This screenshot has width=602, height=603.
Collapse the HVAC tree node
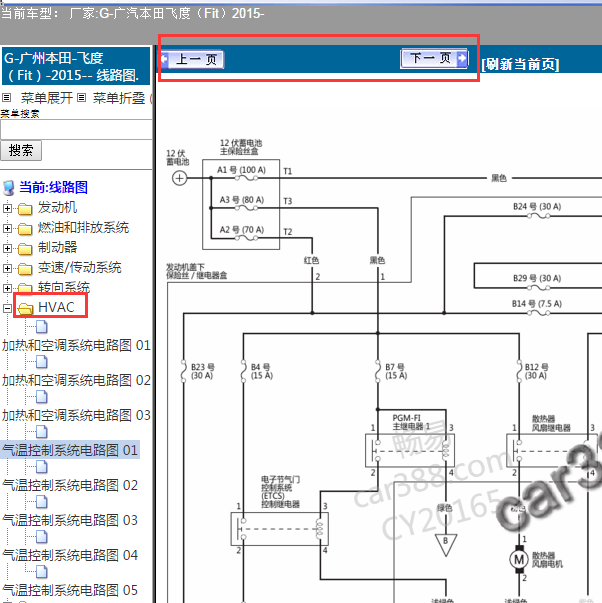7,308
